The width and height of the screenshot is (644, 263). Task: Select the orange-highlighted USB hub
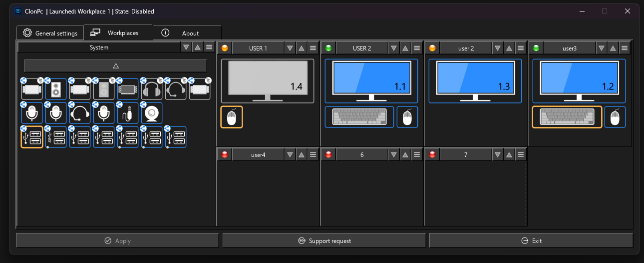click(x=32, y=137)
